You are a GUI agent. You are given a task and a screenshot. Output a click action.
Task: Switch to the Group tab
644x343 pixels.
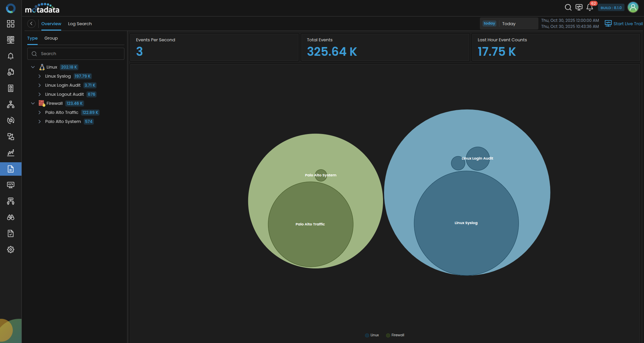click(51, 38)
